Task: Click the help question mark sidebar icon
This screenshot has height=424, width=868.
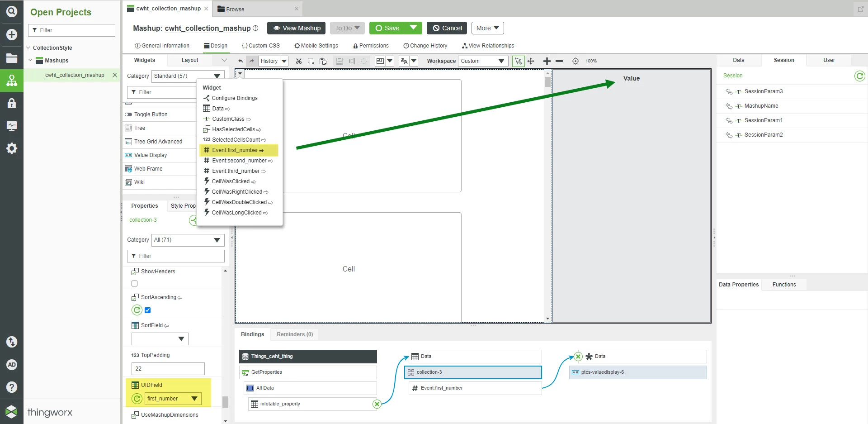Action: tap(12, 387)
